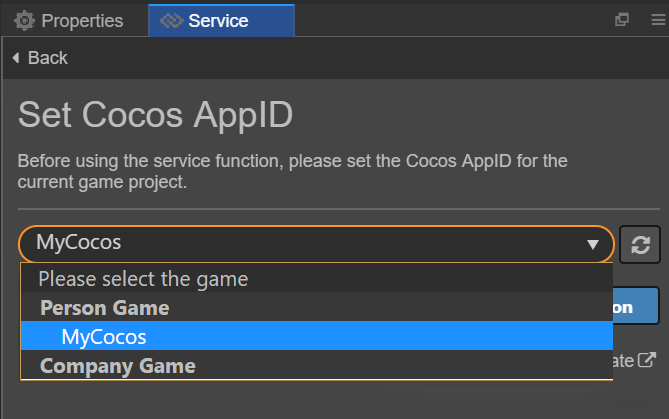This screenshot has height=419, width=669.
Task: Select "Please select the game" placeholder option
Action: (x=143, y=278)
